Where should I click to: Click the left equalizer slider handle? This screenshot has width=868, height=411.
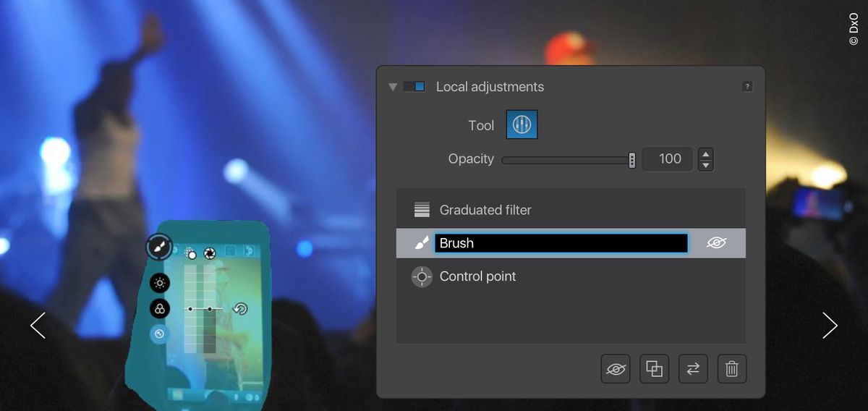pos(190,309)
